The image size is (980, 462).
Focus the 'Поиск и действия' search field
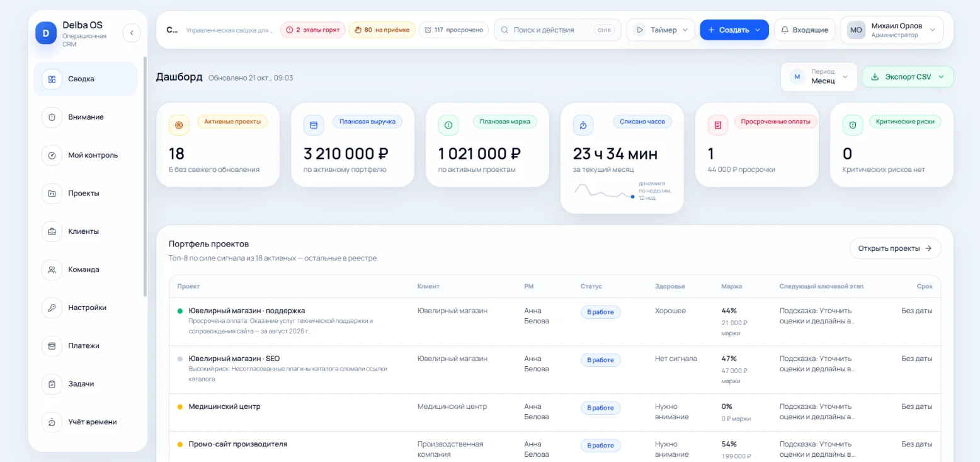557,30
